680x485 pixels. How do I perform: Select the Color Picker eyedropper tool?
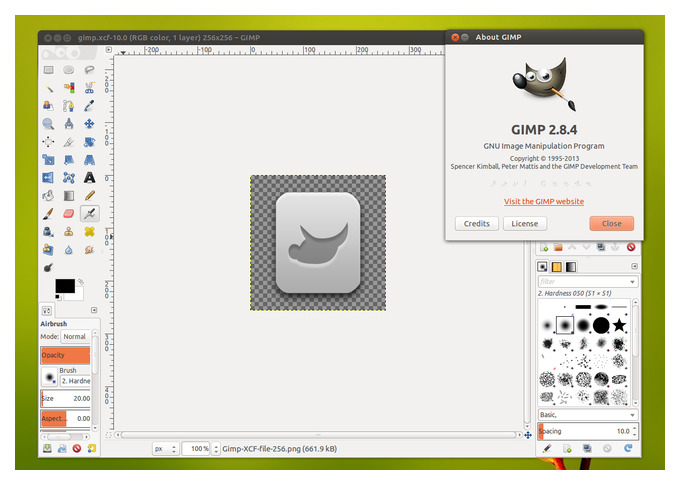pyautogui.click(x=89, y=106)
